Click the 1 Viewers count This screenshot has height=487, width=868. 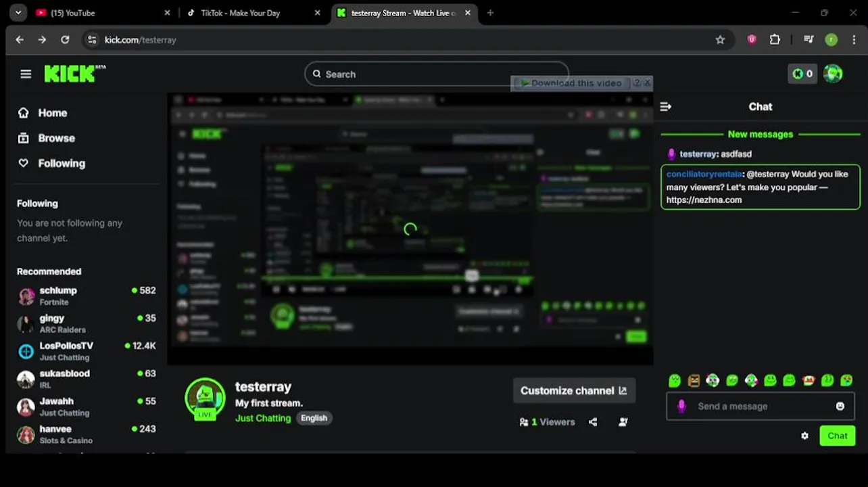pos(547,422)
